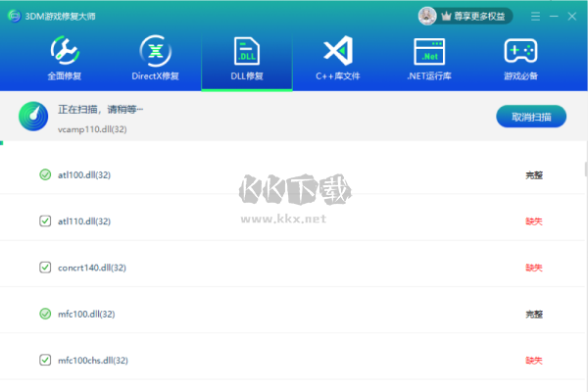Click the scan progress bar

pyautogui.click(x=293, y=143)
